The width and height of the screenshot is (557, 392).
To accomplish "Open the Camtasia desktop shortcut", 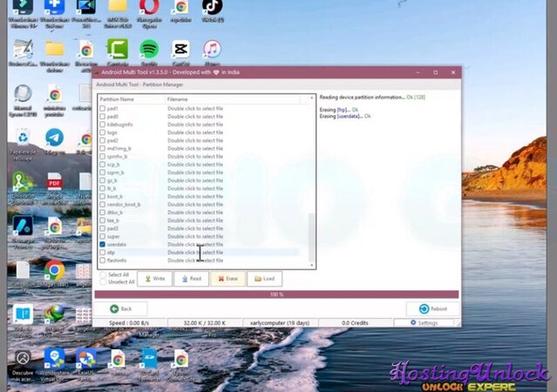I will 117,49.
